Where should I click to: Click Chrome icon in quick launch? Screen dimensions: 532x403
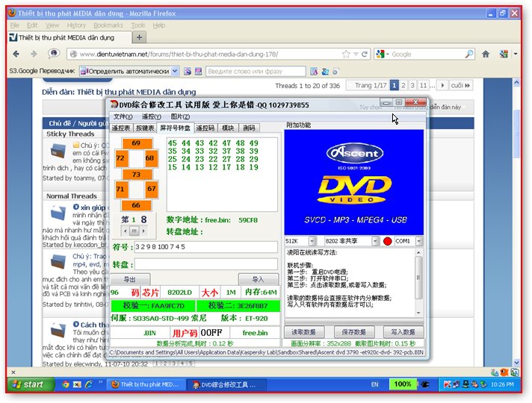[66, 384]
